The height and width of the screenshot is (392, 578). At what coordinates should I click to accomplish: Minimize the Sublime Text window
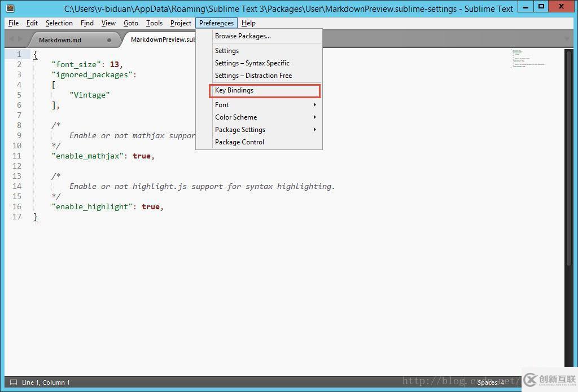(x=526, y=6)
